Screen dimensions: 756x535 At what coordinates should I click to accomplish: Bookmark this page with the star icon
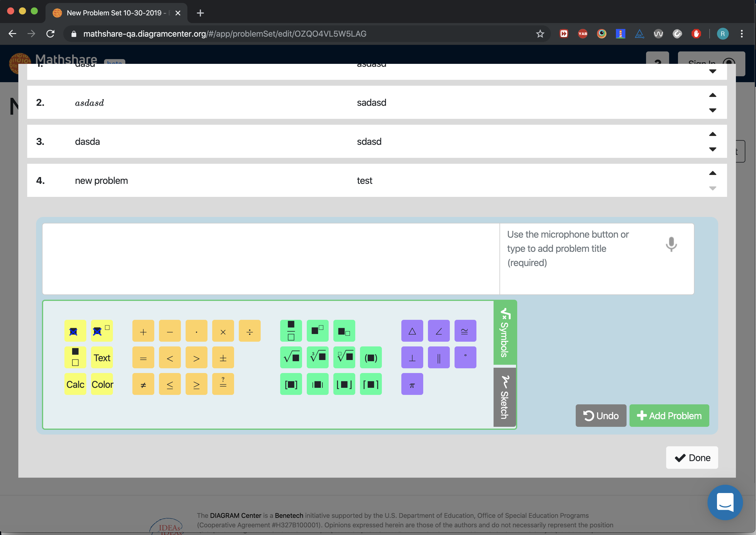click(540, 34)
